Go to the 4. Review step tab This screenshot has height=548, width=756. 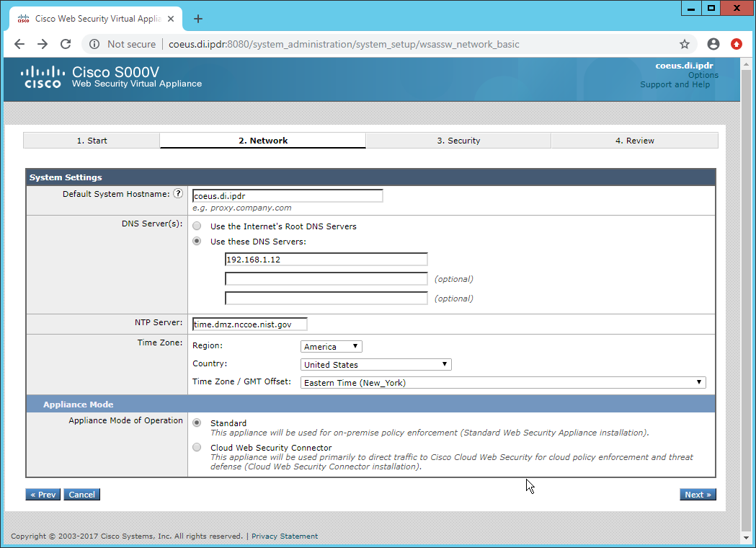[x=634, y=141]
